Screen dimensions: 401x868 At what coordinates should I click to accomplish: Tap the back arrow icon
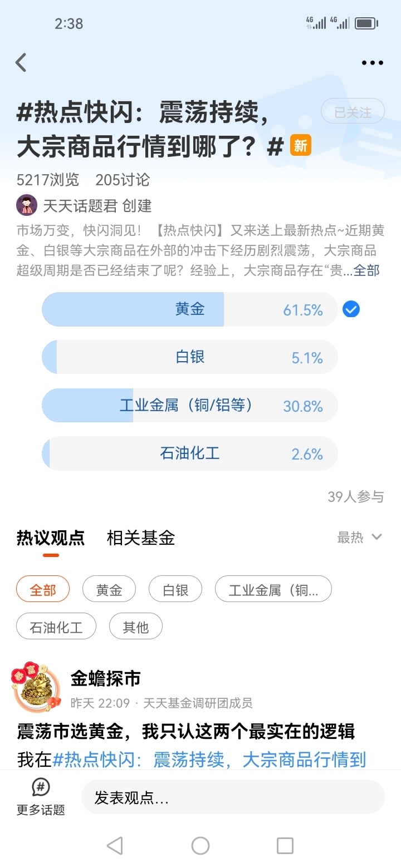click(x=21, y=63)
